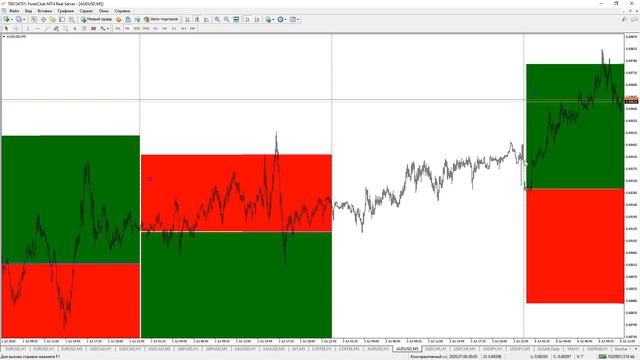Select the Cursor arrow tool

click(6, 28)
